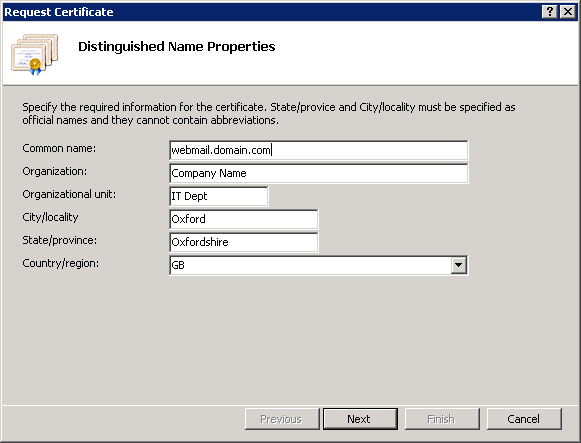Click the GB value in Country/region box

tap(178, 265)
